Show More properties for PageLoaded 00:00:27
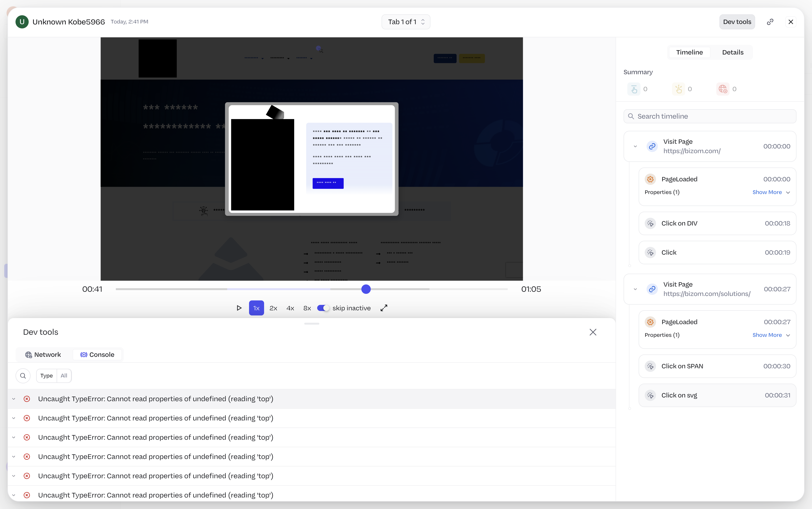 pos(771,335)
